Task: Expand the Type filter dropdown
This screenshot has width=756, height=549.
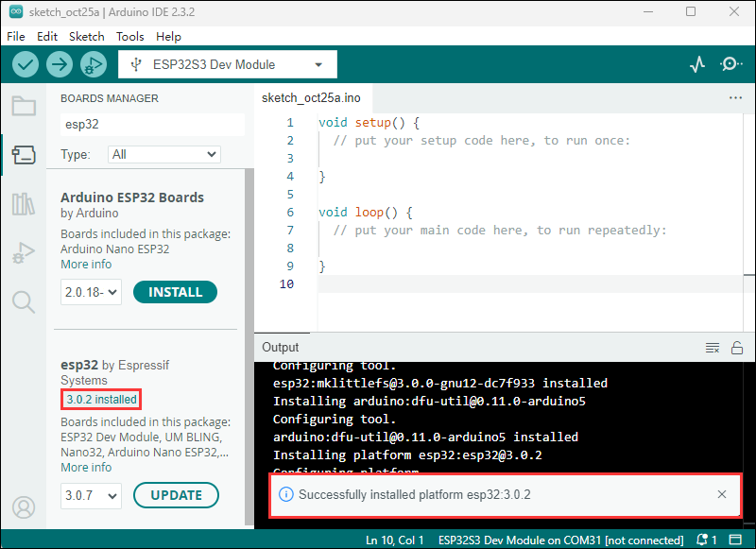Action: pyautogui.click(x=163, y=154)
